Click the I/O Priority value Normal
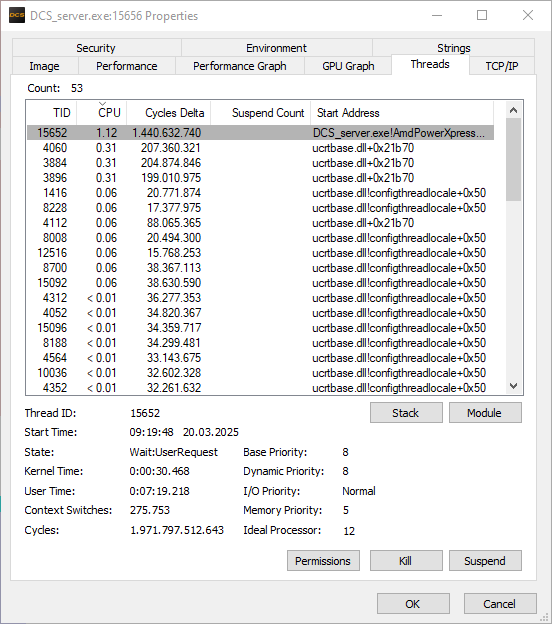 click(359, 491)
